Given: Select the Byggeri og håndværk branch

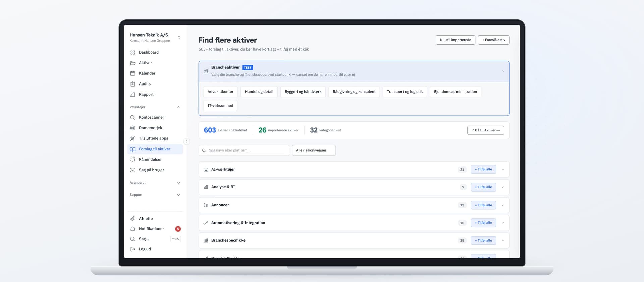Looking at the screenshot, I should click(303, 92).
